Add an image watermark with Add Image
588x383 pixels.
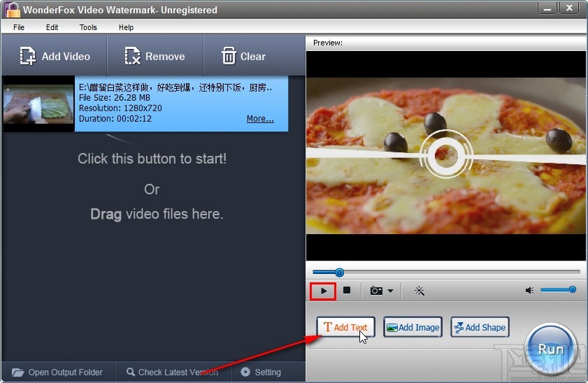413,327
